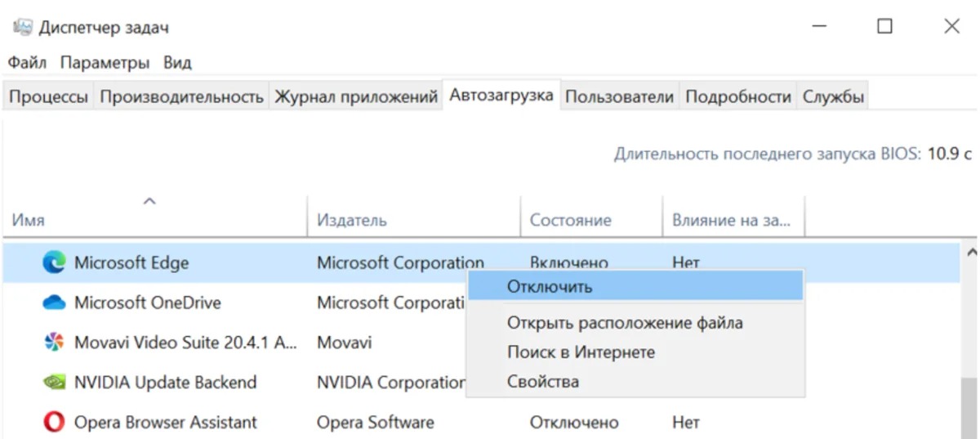The width and height of the screenshot is (980, 439).
Task: Maximize the Диспетчер задач window
Action: (884, 27)
